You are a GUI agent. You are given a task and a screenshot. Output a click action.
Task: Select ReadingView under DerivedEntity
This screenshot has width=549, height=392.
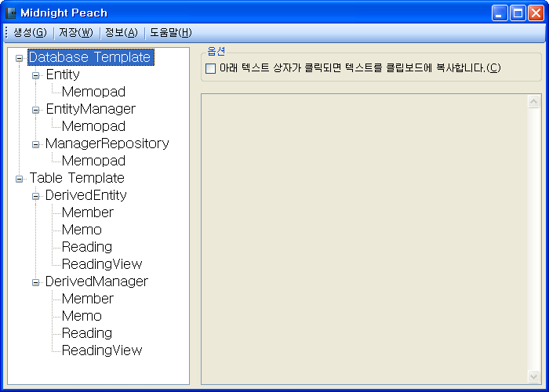click(102, 264)
